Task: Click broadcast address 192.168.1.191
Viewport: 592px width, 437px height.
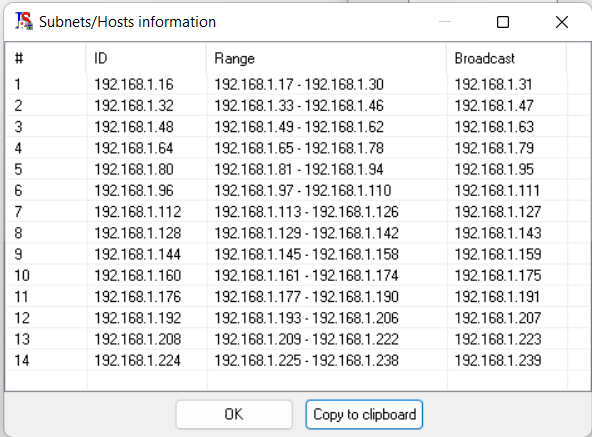Action: (x=497, y=296)
